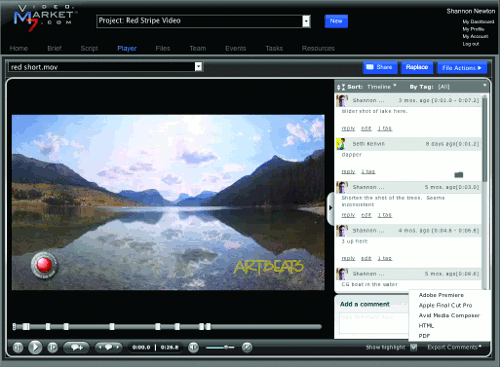
Task: Toggle the Show highlight checkbox
Action: click(414, 347)
